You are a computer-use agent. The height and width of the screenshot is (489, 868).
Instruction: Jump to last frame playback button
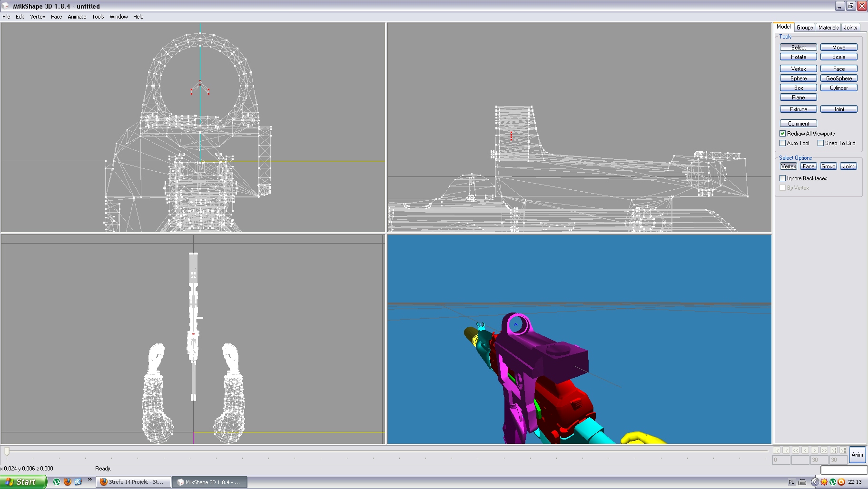[843, 450]
